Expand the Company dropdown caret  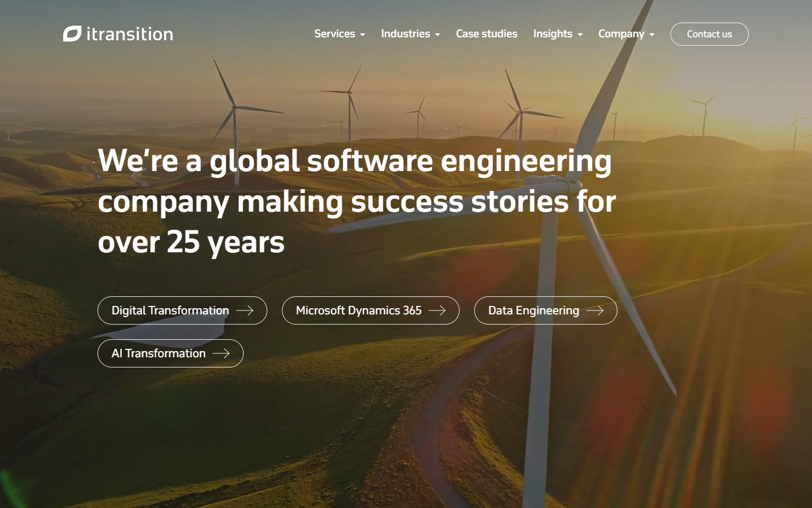point(652,35)
